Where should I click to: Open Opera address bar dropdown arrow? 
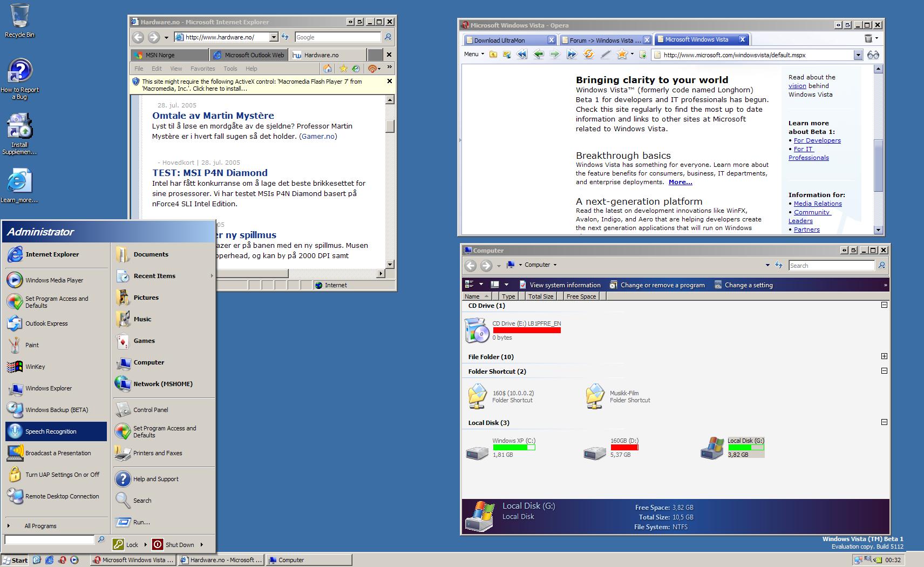tap(858, 55)
